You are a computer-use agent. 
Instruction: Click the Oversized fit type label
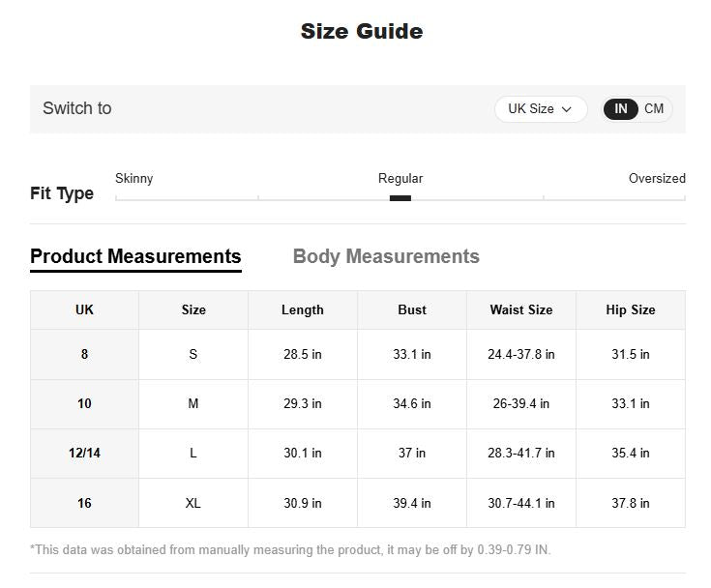click(657, 178)
